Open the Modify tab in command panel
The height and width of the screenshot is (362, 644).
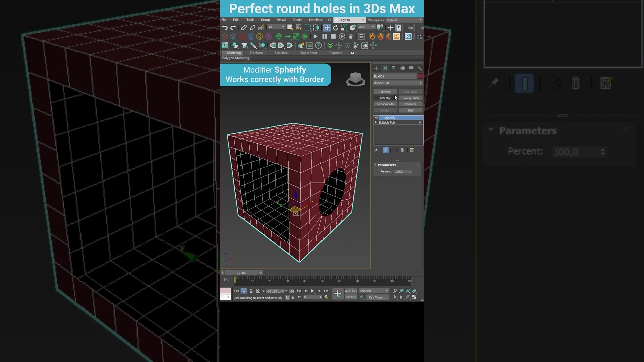click(385, 68)
